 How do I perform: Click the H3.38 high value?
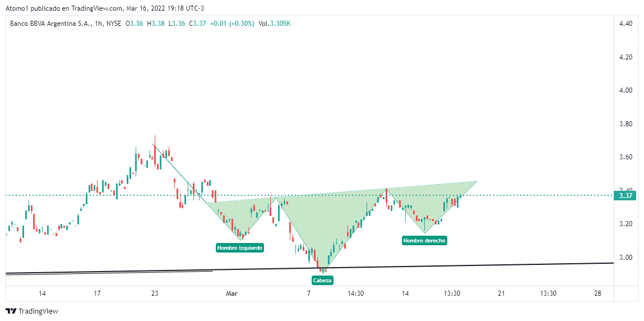coord(156,24)
